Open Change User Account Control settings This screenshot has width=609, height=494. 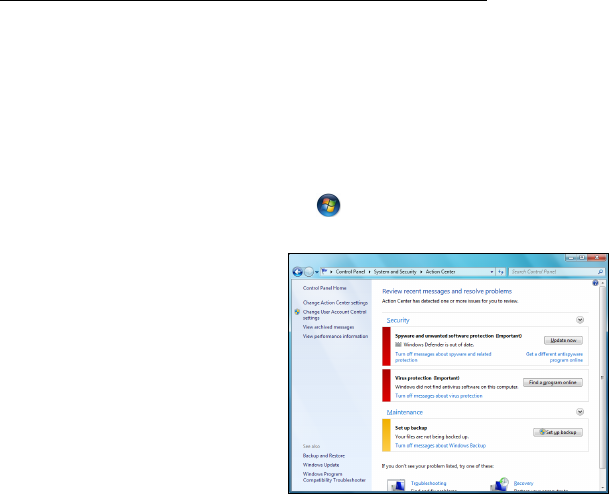point(334,315)
